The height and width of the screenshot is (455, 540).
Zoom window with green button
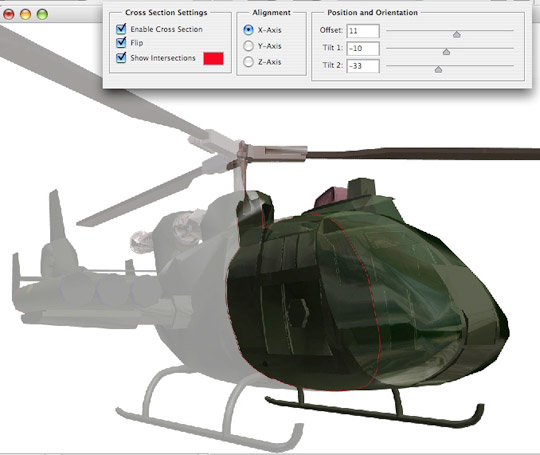tap(42, 14)
